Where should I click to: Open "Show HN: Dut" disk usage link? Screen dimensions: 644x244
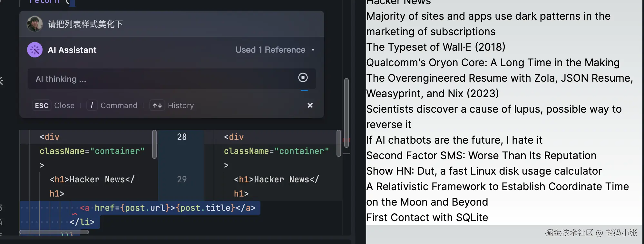point(484,171)
